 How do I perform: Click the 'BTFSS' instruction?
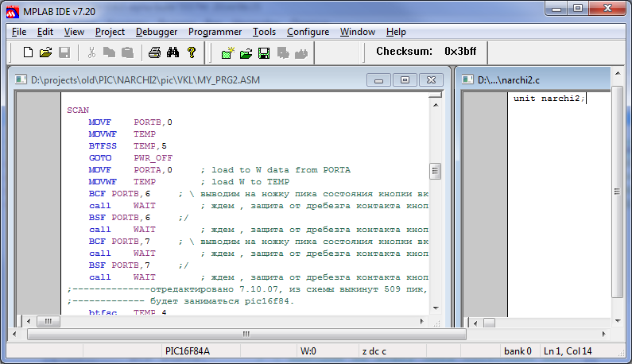103,146
